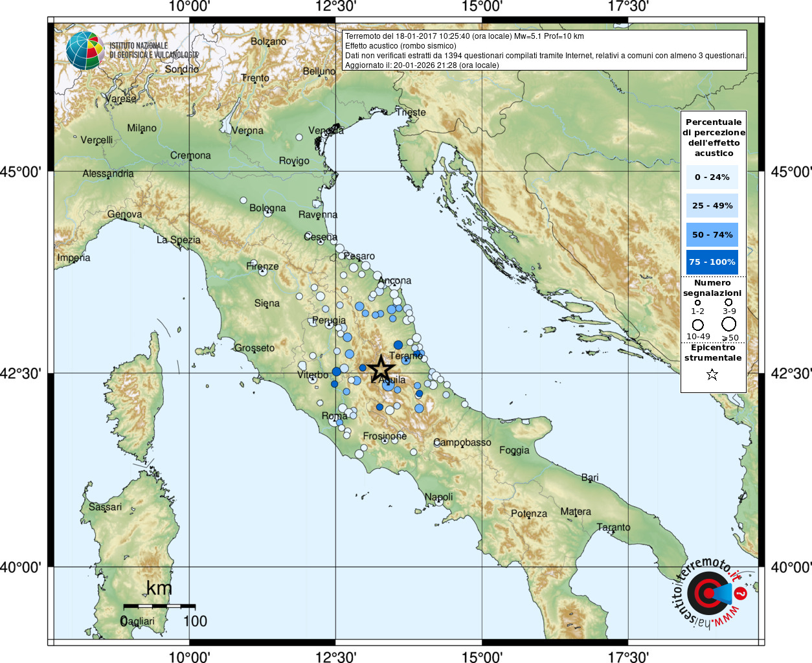Click the Firenze city label

pos(262,266)
